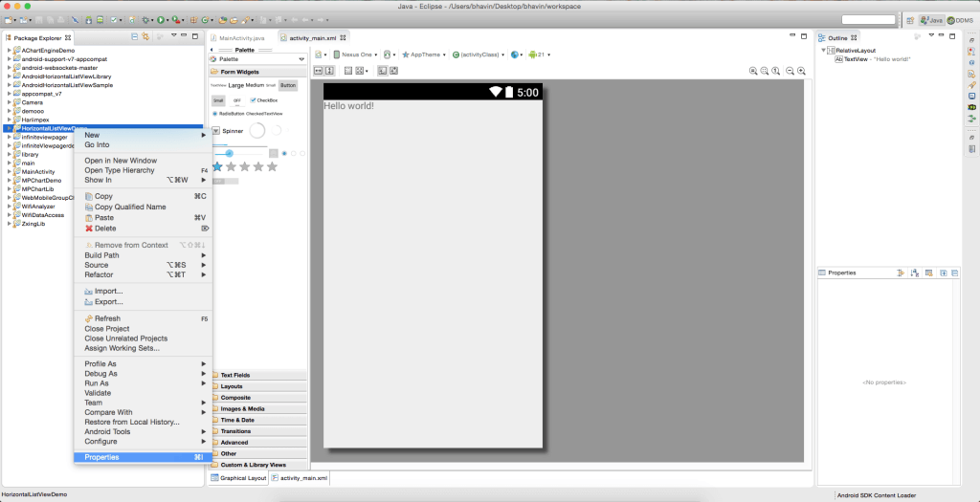Click the first blue rating star in Palette

point(217,166)
